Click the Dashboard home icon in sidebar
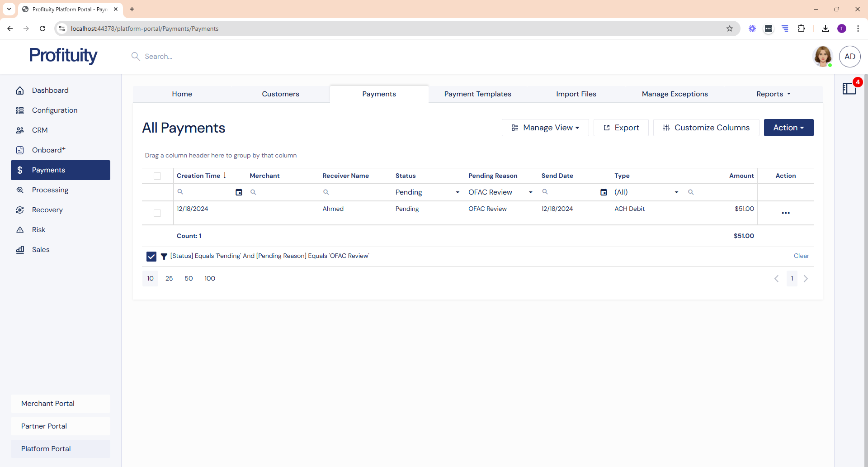Screen dimensions: 868x467 (x=20, y=91)
